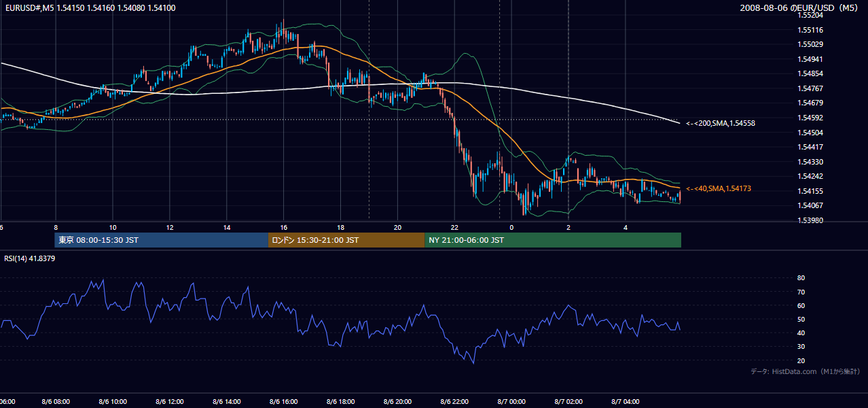Click price axis value 1.54417

point(811,147)
